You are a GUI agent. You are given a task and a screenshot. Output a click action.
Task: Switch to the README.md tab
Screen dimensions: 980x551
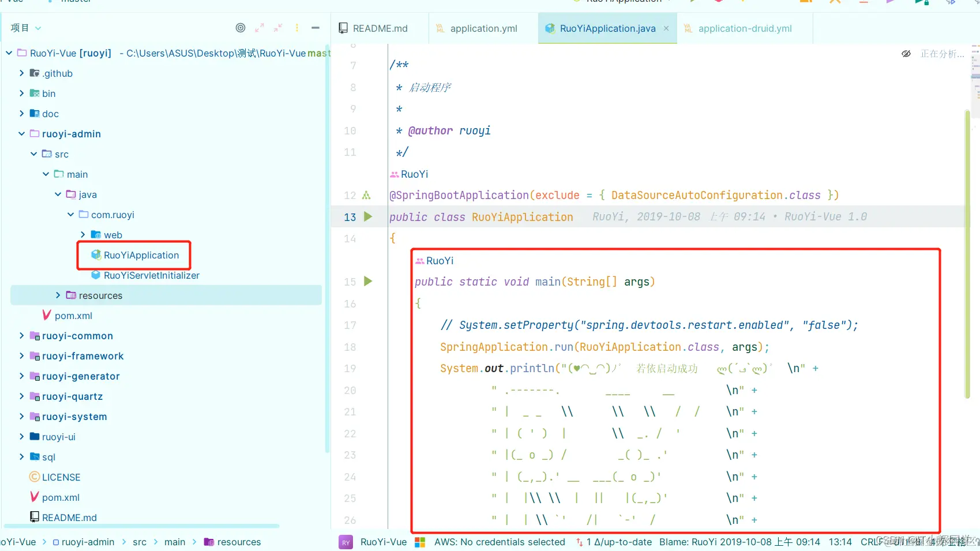pos(373,28)
